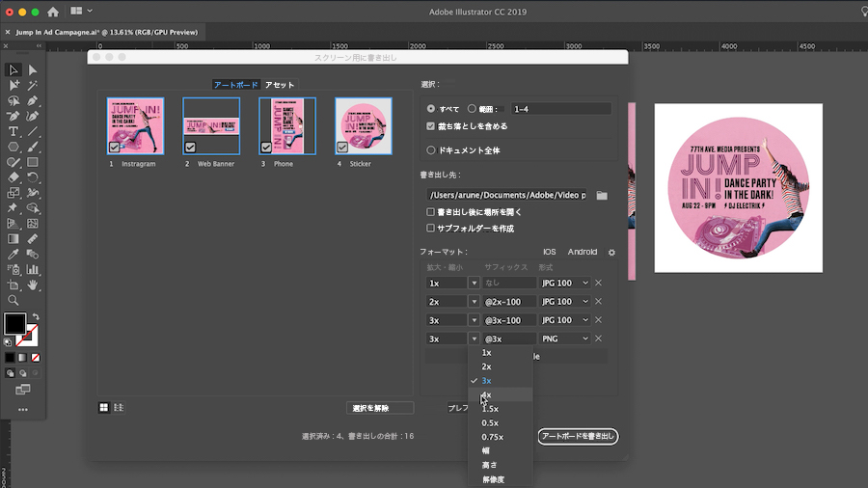This screenshot has height=488, width=868.
Task: Toggle 裁ち落としを含める checkbox
Action: coord(431,126)
